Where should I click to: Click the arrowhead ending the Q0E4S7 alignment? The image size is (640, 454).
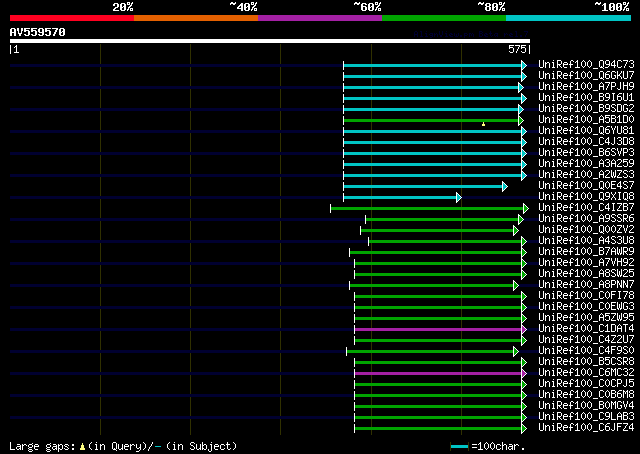505,187
